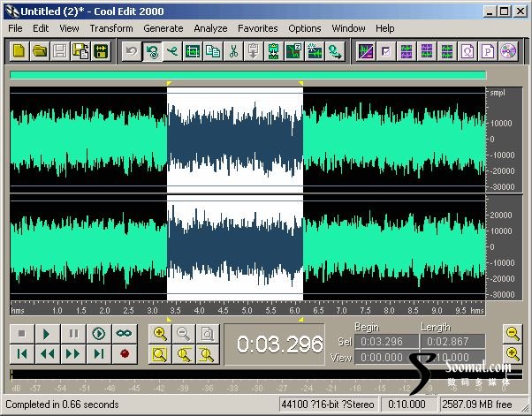Click the green Q with arrow icon
Image resolution: width=532 pixels, height=416 pixels.
(x=335, y=51)
